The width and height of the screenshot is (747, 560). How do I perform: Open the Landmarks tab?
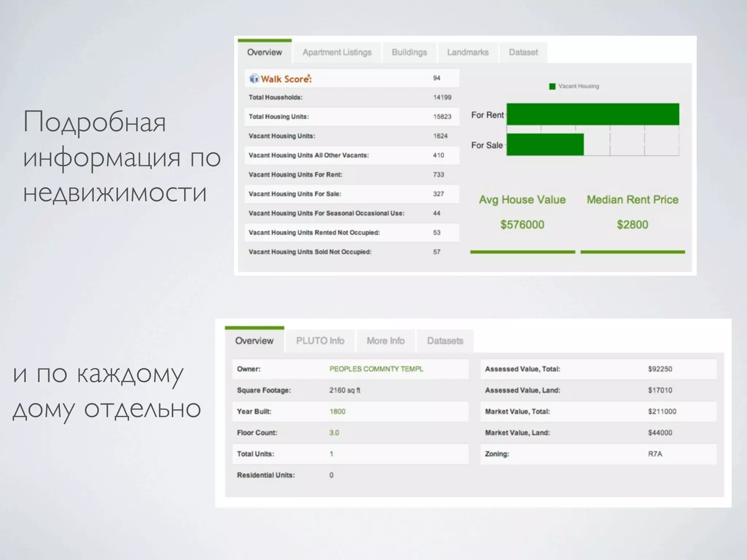click(468, 52)
